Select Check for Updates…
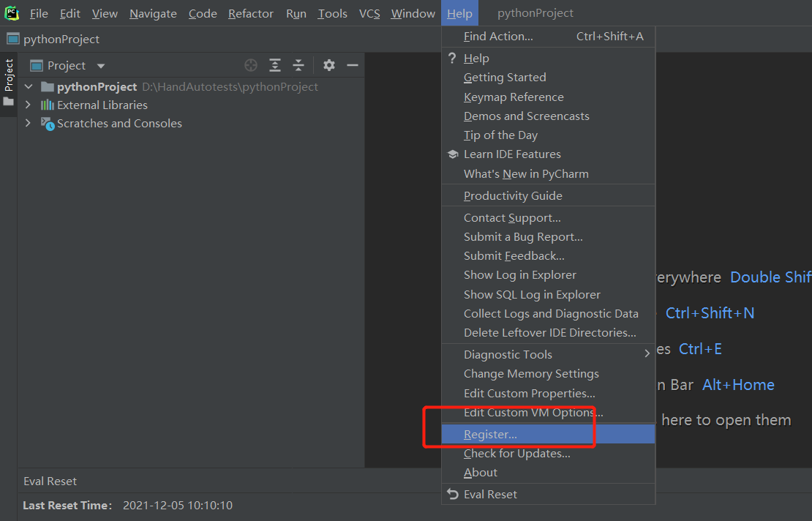The width and height of the screenshot is (812, 521). click(x=549, y=454)
